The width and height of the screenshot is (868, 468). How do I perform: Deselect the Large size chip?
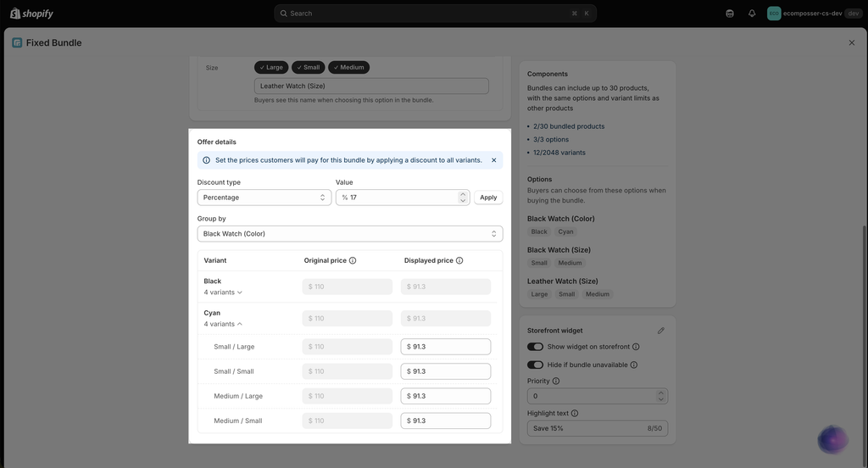(271, 68)
